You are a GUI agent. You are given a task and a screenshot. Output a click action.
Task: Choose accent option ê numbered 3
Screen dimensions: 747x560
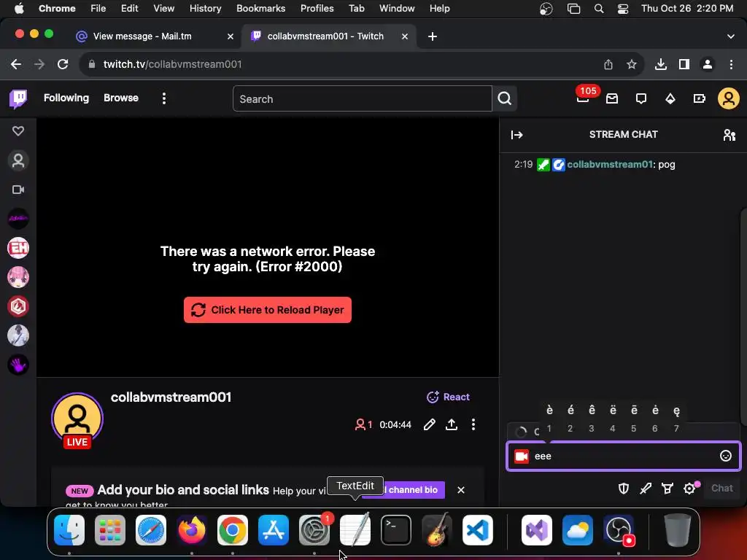pyautogui.click(x=592, y=419)
